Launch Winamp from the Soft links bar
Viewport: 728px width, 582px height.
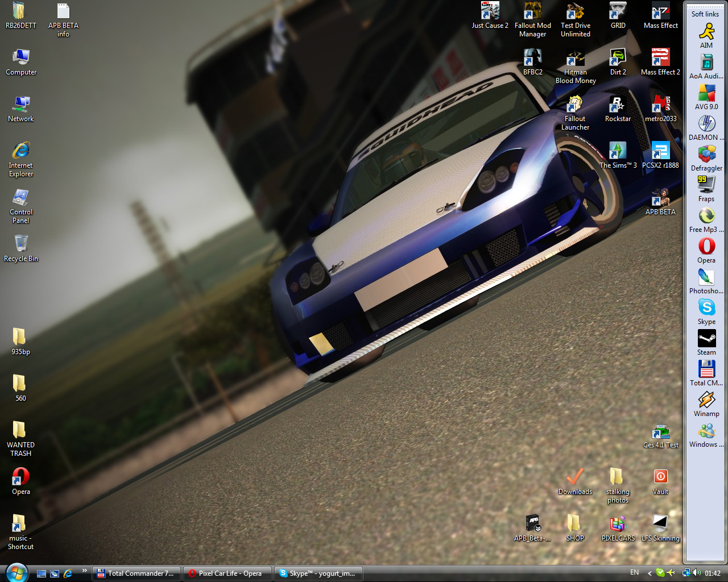(x=706, y=405)
